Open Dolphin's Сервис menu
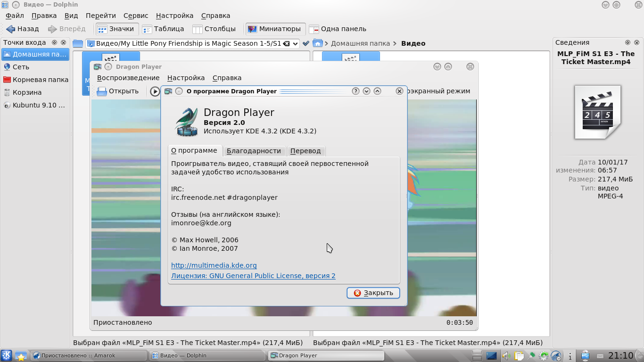The image size is (644, 362). click(136, 16)
